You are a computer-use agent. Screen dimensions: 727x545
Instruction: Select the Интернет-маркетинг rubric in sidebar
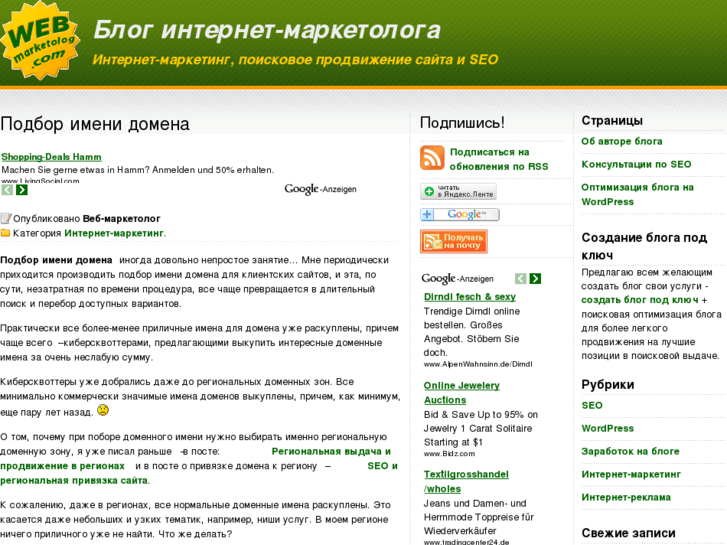[631, 474]
